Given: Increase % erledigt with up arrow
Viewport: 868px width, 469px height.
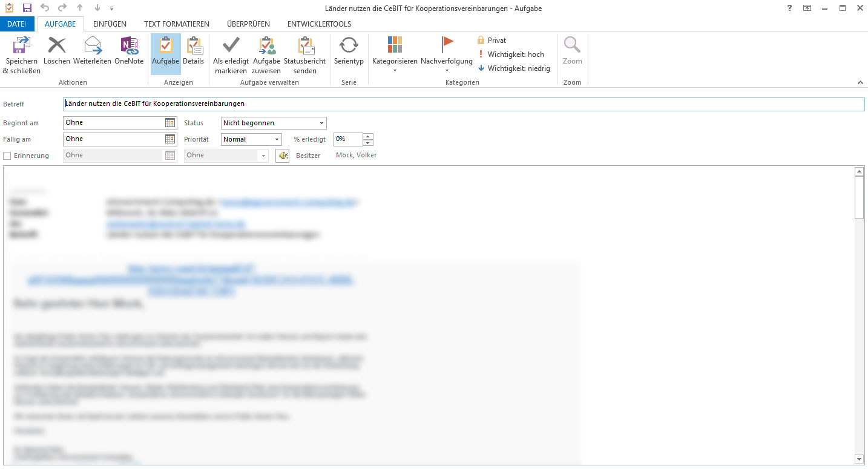Looking at the screenshot, I should [368, 136].
